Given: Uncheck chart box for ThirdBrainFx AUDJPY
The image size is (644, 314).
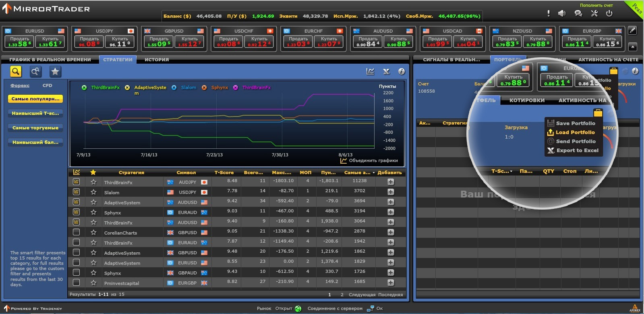Looking at the screenshot, I should click(x=76, y=182).
